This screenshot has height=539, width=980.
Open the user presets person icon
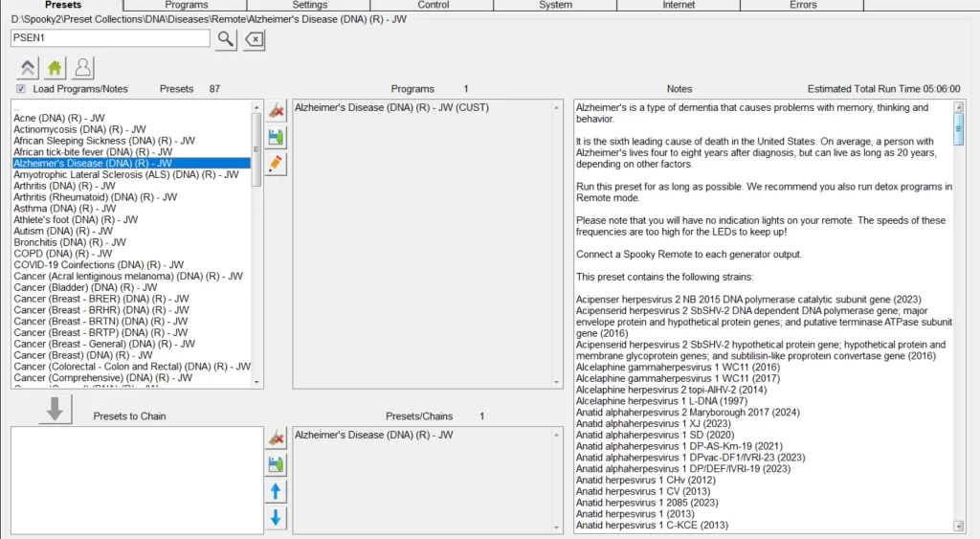(83, 68)
